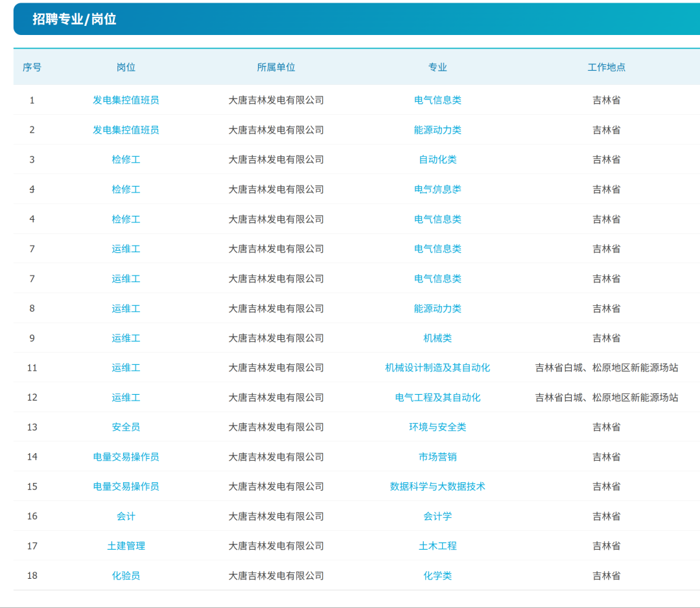The width and height of the screenshot is (700, 608).
Task: Click 能源动力类 major in row 2
Action: (437, 130)
